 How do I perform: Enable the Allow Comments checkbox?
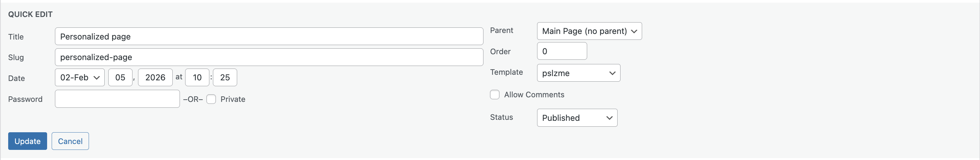tap(495, 95)
